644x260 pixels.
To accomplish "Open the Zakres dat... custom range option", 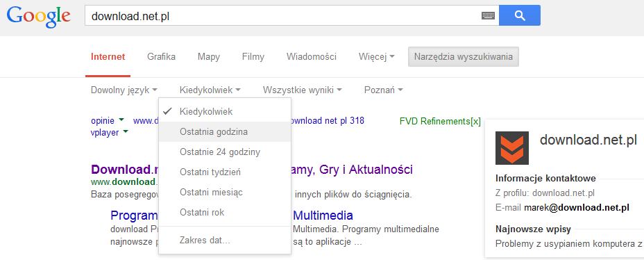I will [x=225, y=241].
